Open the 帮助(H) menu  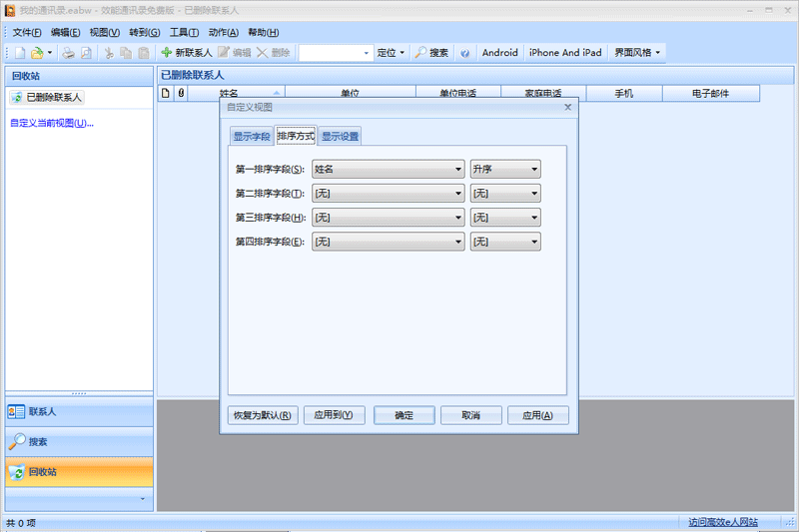click(x=263, y=33)
